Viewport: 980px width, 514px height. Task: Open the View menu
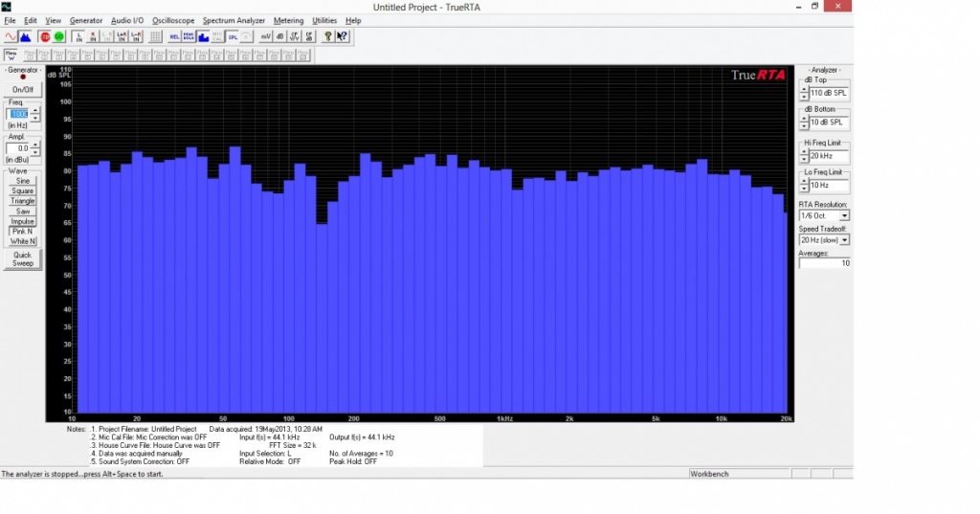pos(54,21)
